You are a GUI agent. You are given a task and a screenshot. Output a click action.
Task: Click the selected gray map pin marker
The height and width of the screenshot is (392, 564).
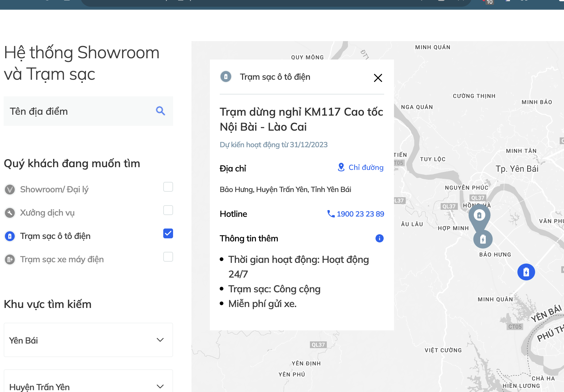(x=479, y=216)
